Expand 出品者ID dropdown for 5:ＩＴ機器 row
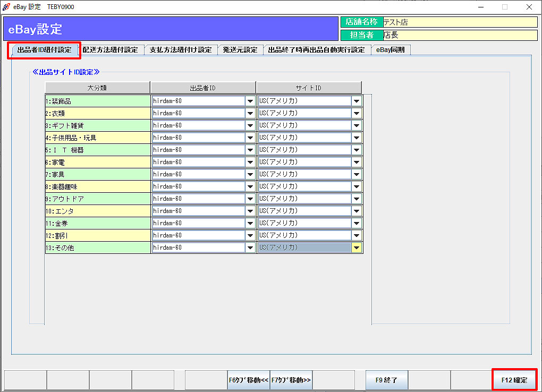The width and height of the screenshot is (542, 392). point(250,150)
